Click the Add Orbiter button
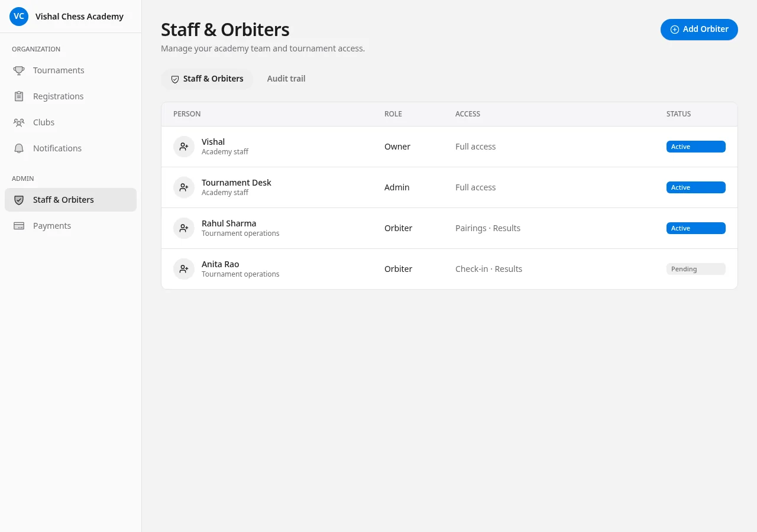The width and height of the screenshot is (757, 532). [699, 30]
